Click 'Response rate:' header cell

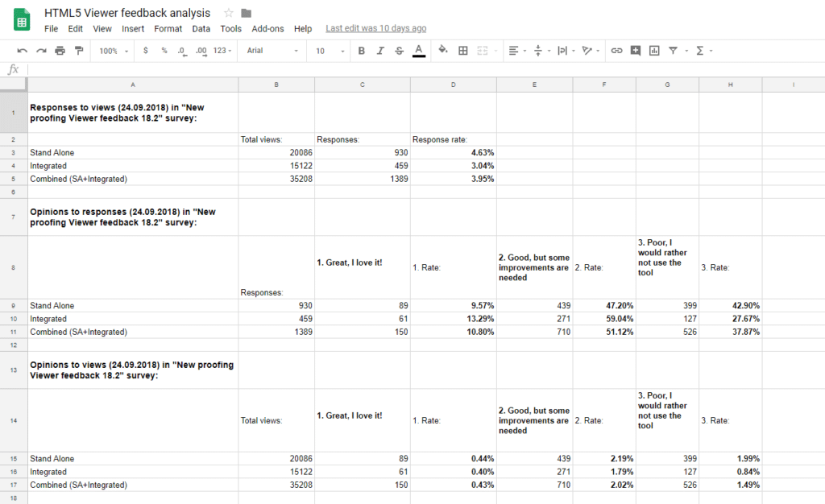pyautogui.click(x=453, y=139)
